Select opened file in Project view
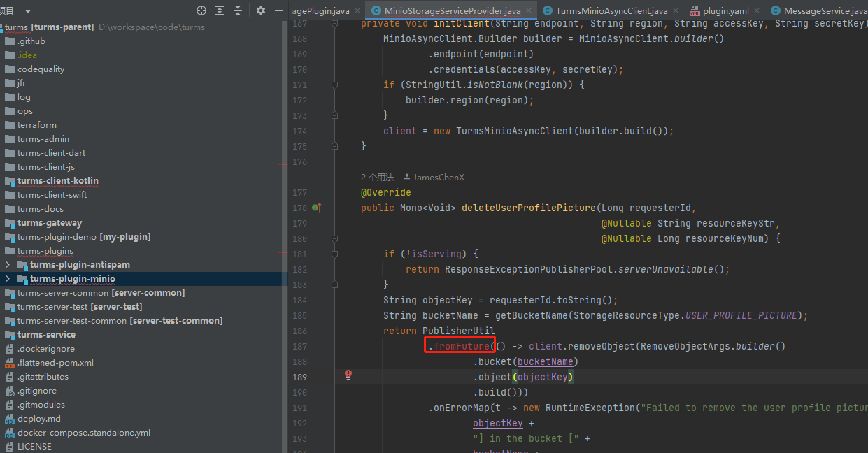 (201, 10)
